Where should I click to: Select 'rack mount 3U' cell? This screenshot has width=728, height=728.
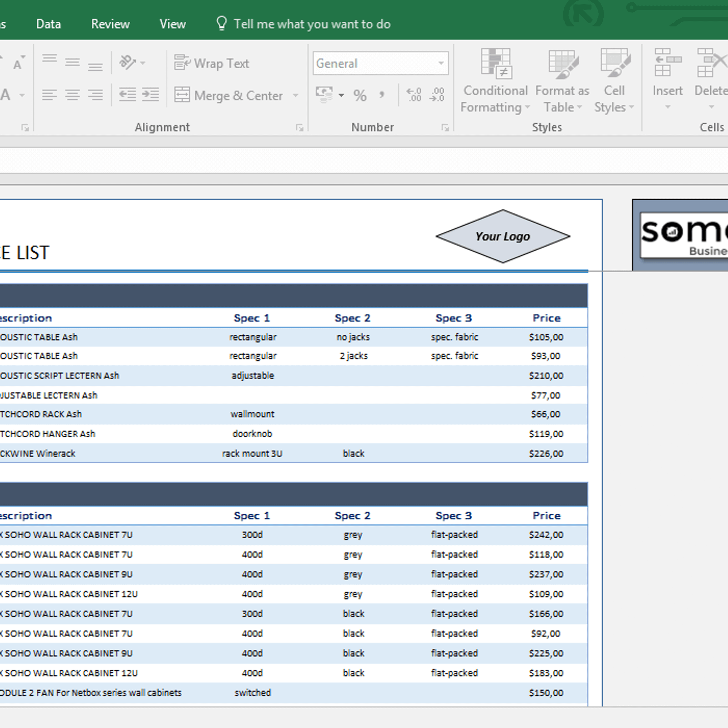click(252, 454)
